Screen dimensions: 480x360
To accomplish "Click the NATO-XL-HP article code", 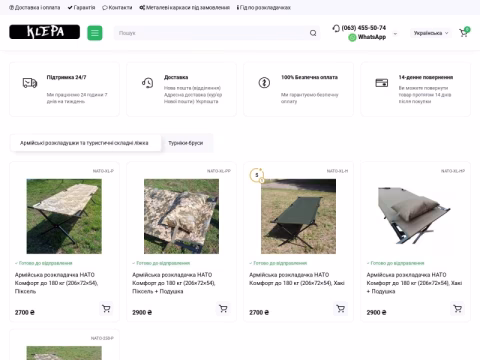I will [x=453, y=171].
